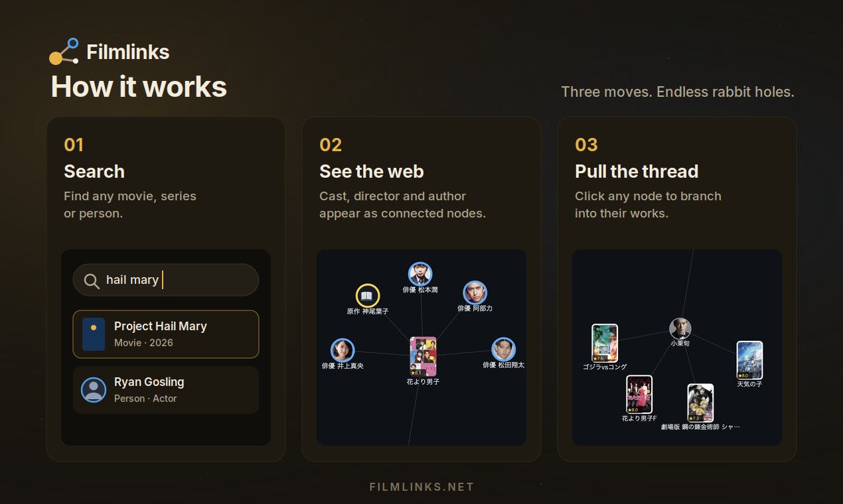Click the Search card heading
This screenshot has width=843, height=504.
(94, 171)
